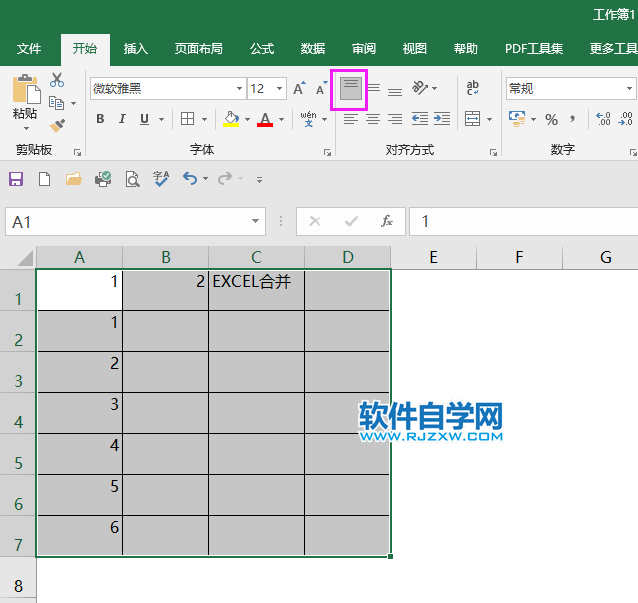Run spelling check icon
Screen dimensions: 638x603
[x=161, y=179]
